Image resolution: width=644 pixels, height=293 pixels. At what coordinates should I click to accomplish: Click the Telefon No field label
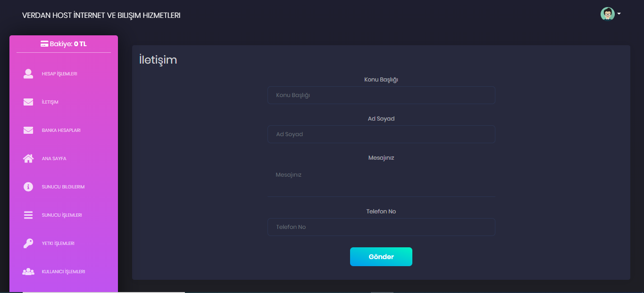(x=381, y=212)
